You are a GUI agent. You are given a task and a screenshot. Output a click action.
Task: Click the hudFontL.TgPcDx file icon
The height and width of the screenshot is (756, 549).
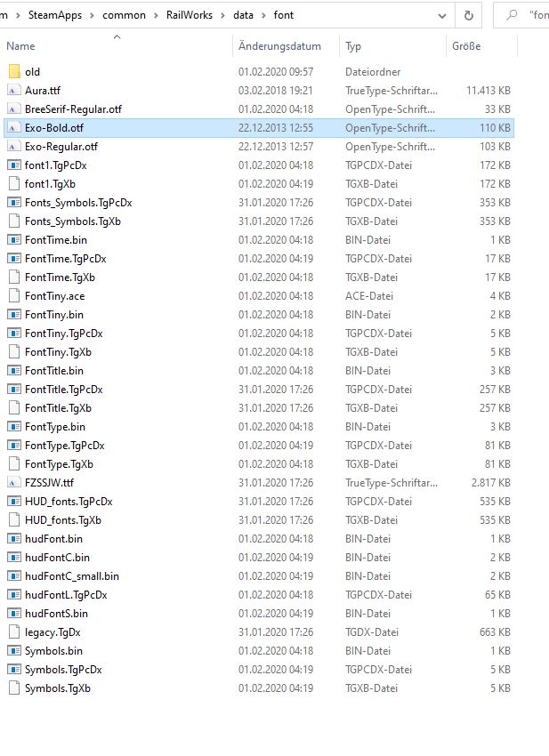(14, 595)
